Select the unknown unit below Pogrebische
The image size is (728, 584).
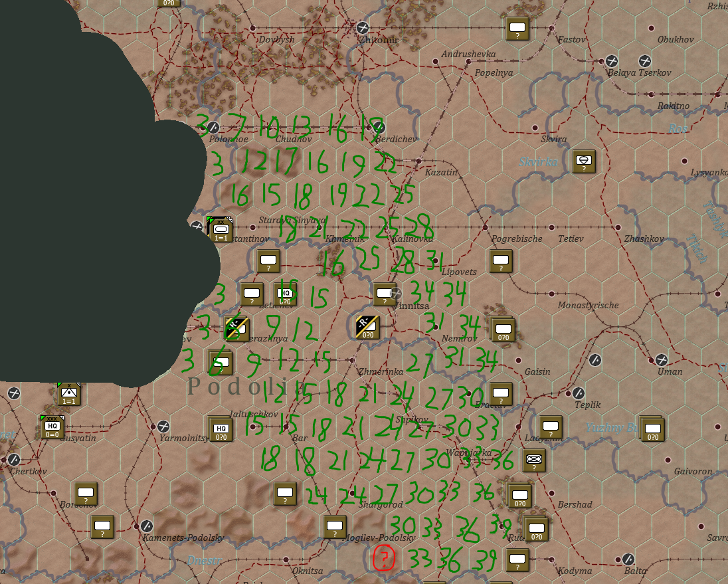coord(501,261)
